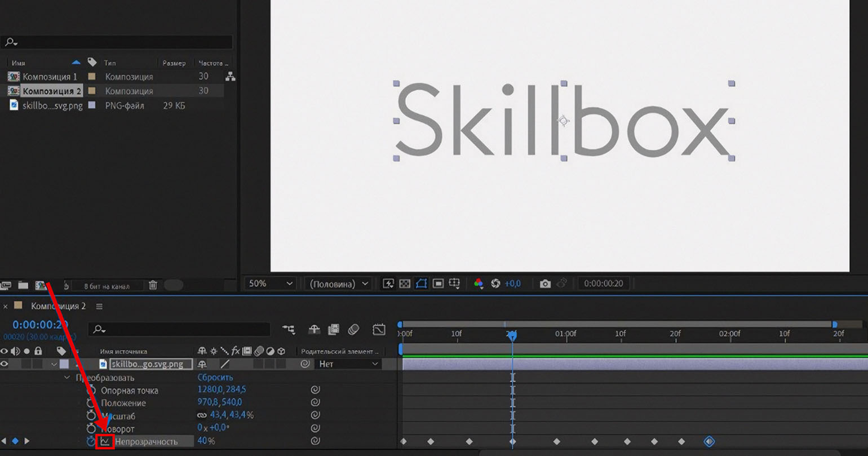
Task: Open the timeline panel menu
Action: (99, 306)
